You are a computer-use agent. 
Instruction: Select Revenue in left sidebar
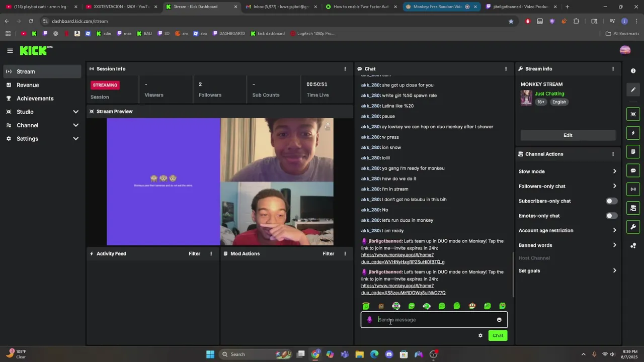pyautogui.click(x=42, y=85)
